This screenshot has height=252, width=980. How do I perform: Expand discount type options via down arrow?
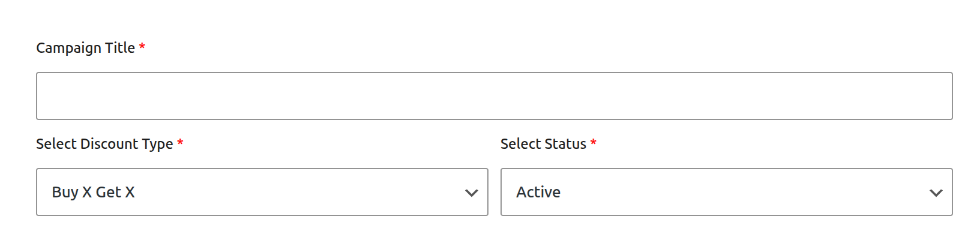pyautogui.click(x=472, y=193)
